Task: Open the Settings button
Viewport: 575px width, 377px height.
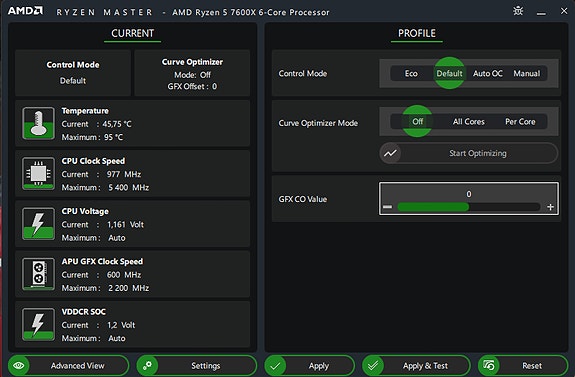Action: (x=197, y=365)
